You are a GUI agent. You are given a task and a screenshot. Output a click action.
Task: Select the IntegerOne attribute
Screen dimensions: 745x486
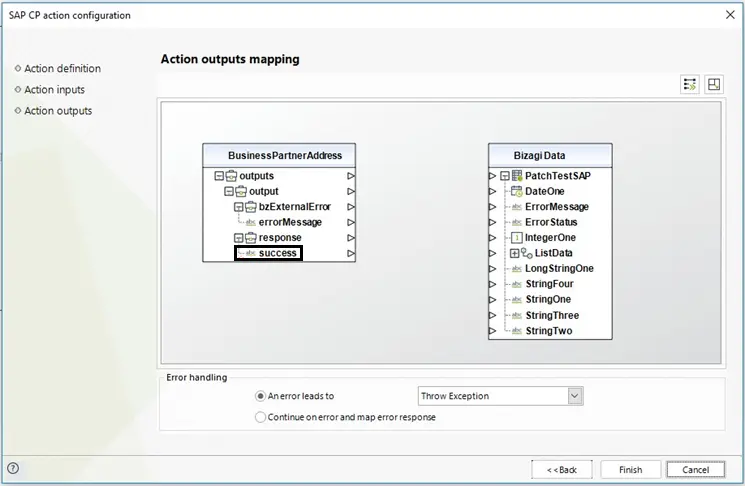(550, 238)
